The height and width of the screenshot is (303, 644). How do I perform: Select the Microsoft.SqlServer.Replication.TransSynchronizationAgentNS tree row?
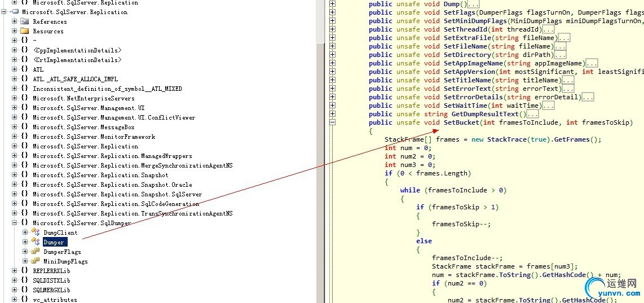[133, 213]
